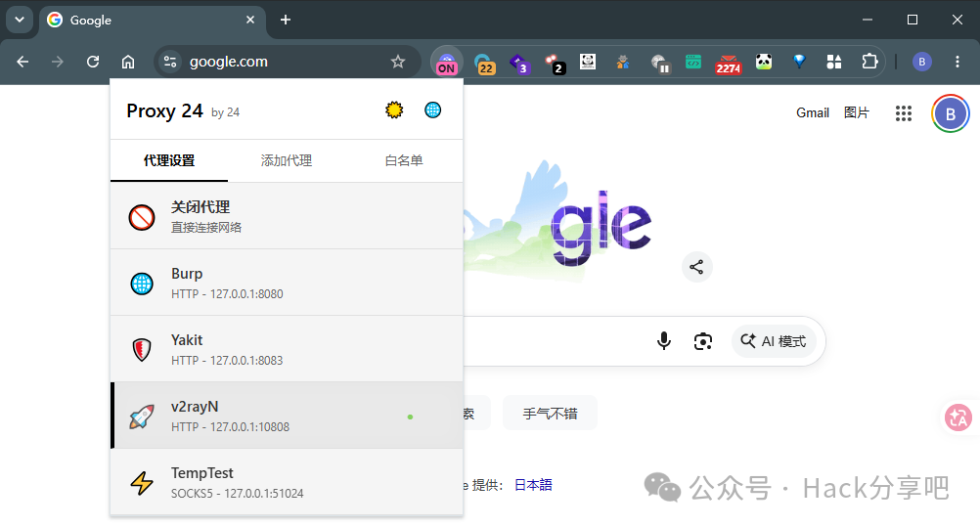980x527 pixels.
Task: Open a new browser tab
Action: (x=286, y=20)
